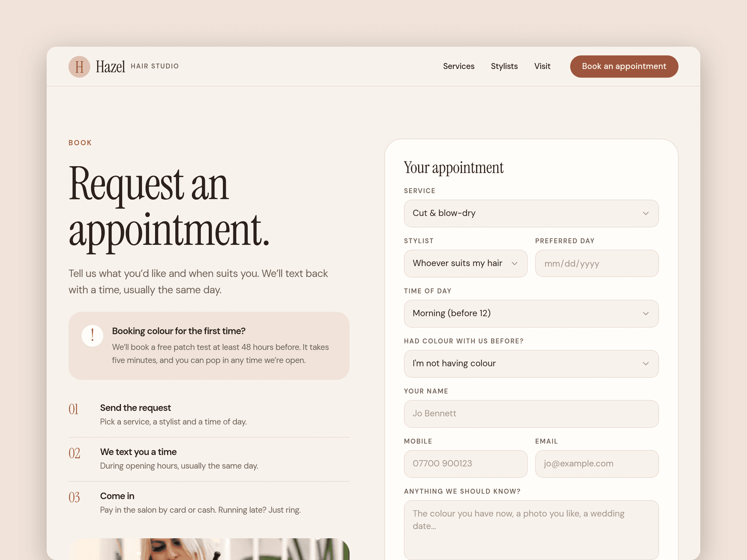Click the BOOK eyebrow label
This screenshot has height=560, width=747.
(80, 143)
